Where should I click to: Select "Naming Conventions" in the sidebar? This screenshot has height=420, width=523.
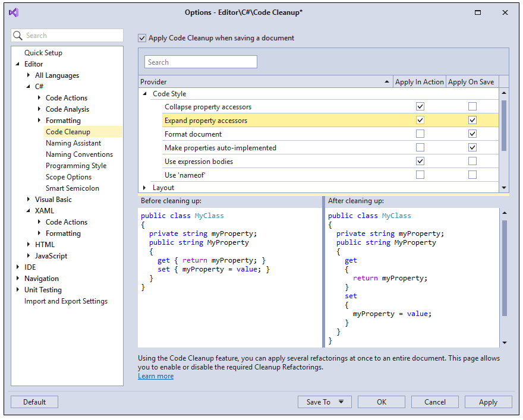tap(79, 154)
